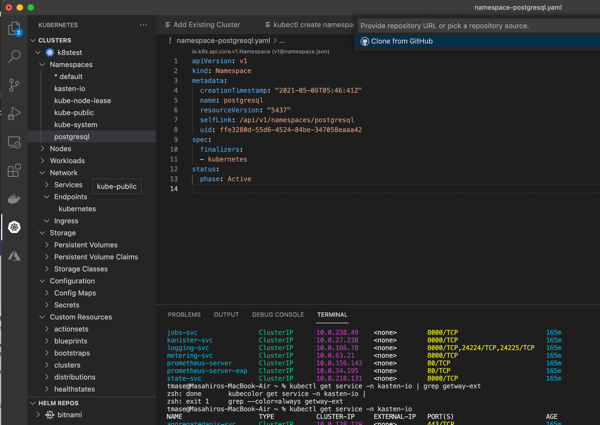Select the kube-public namespace

coord(74,112)
